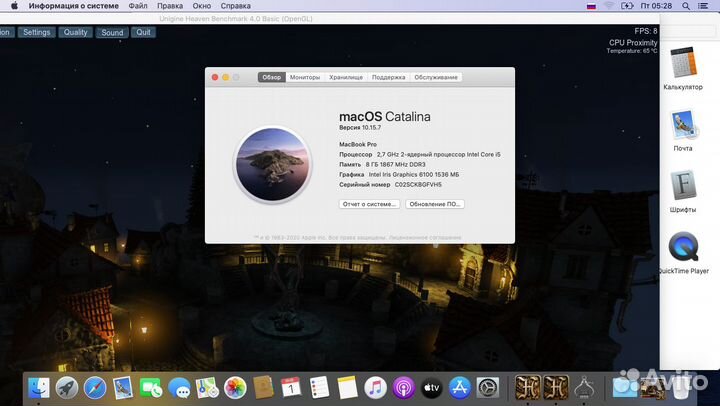720x406 pixels.
Task: Click the MacBook Pro model text
Action: pos(358,144)
